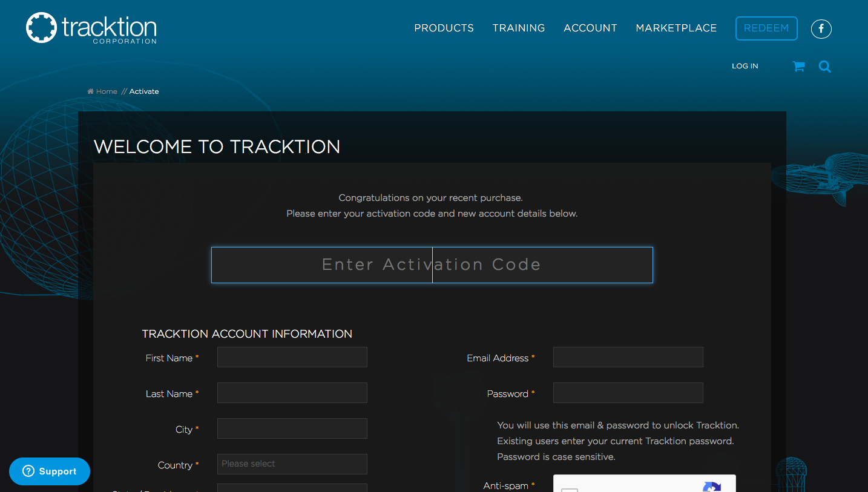Select the Last Name input box
The image size is (868, 492).
(292, 393)
